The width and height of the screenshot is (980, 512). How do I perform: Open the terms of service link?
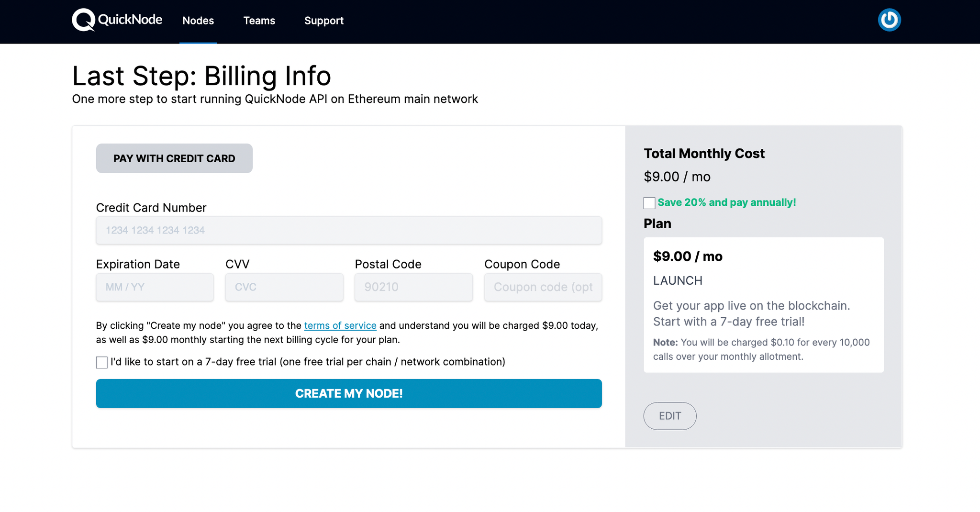tap(340, 325)
